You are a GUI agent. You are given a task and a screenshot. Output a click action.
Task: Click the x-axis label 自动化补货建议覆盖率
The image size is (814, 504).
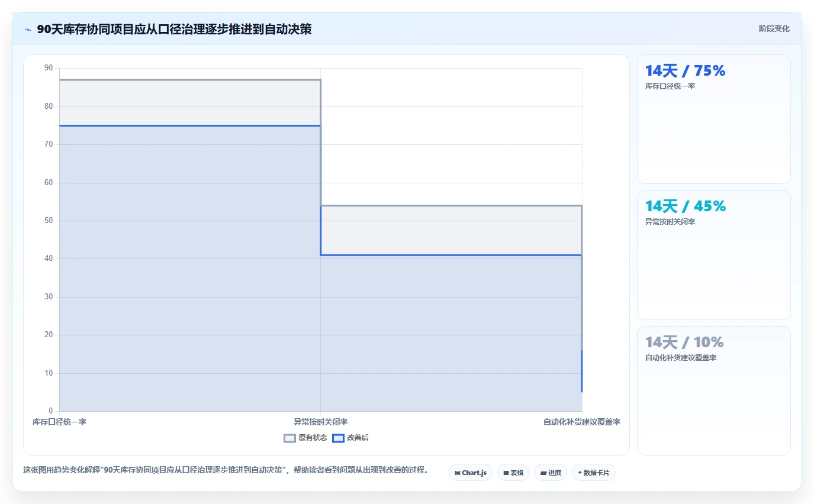[582, 422]
